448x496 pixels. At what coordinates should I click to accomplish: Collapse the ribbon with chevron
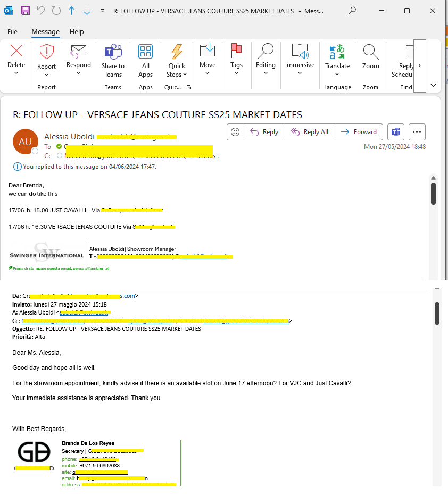pos(434,85)
